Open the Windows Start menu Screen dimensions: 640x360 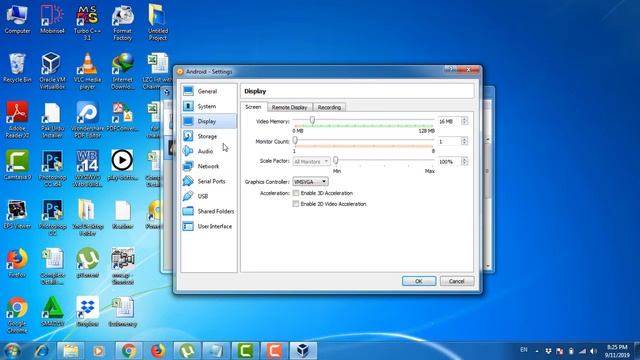tap(12, 351)
